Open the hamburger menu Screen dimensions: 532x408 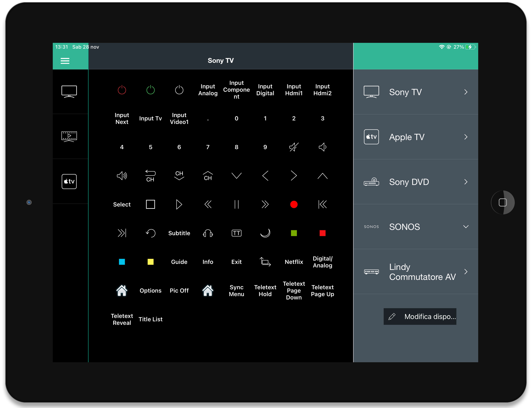[65, 61]
